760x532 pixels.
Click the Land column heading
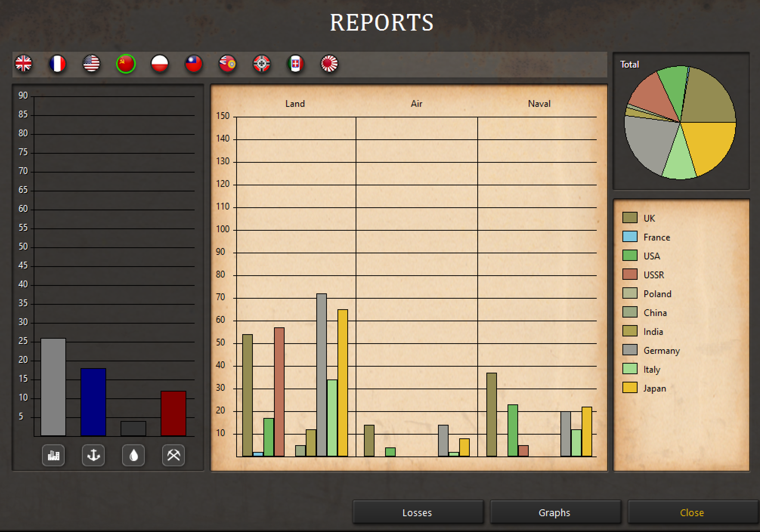coord(295,104)
